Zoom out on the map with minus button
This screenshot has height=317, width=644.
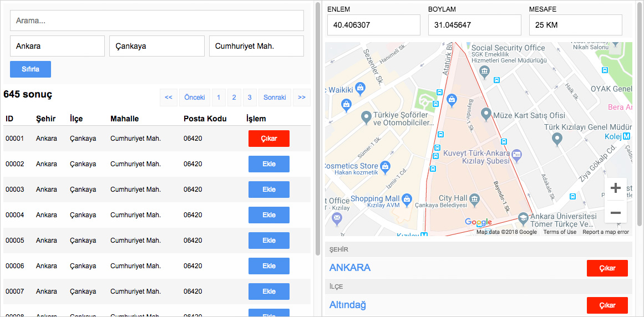(615, 212)
